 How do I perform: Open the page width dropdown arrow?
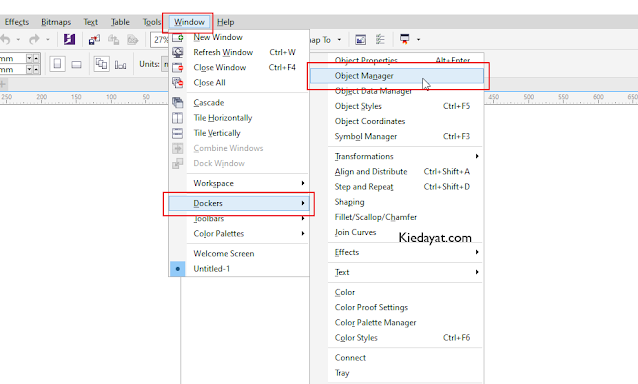point(29,58)
